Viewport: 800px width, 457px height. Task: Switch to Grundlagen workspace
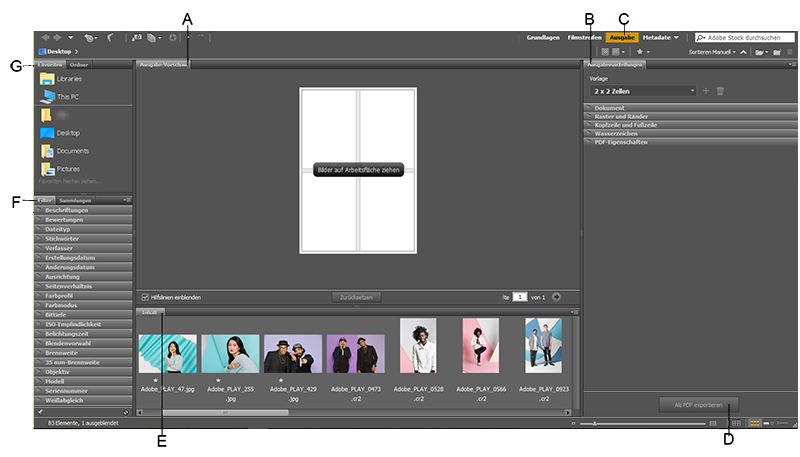point(543,37)
